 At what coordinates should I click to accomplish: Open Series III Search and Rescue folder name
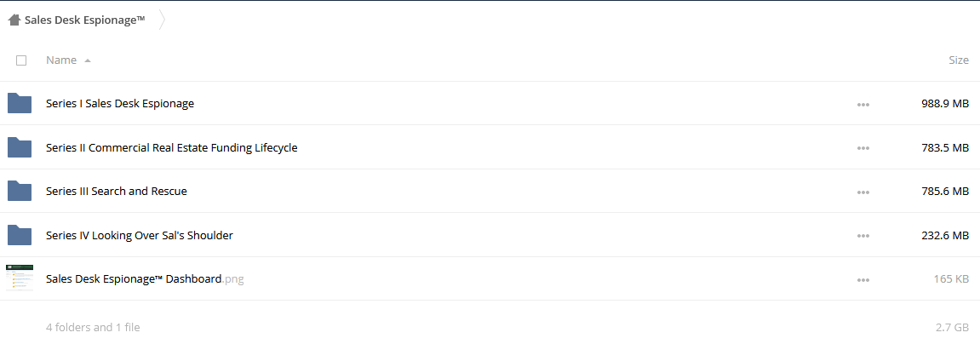117,192
